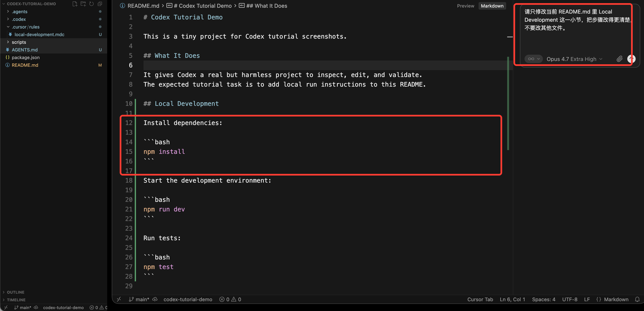Screen dimensions: 644x311
Task: Send the chat prompt with the arrow button
Action: pos(631,59)
